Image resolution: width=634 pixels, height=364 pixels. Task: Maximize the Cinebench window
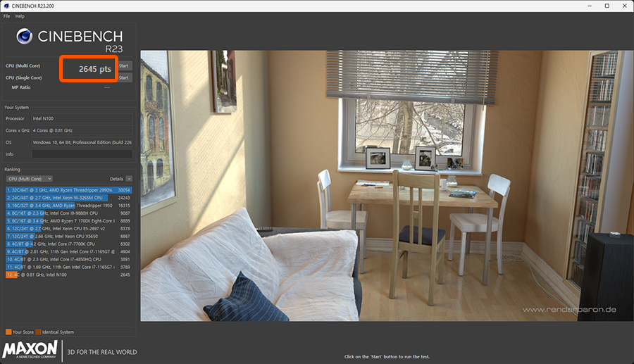point(607,6)
